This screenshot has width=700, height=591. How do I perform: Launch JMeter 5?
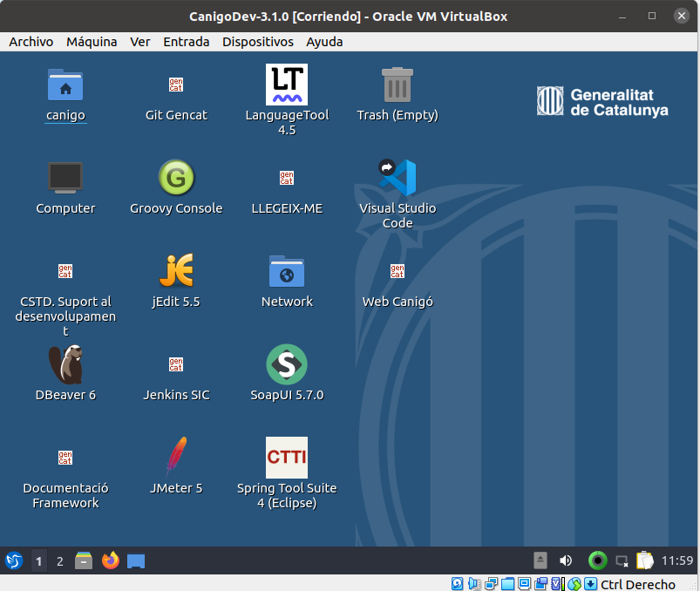(x=176, y=457)
